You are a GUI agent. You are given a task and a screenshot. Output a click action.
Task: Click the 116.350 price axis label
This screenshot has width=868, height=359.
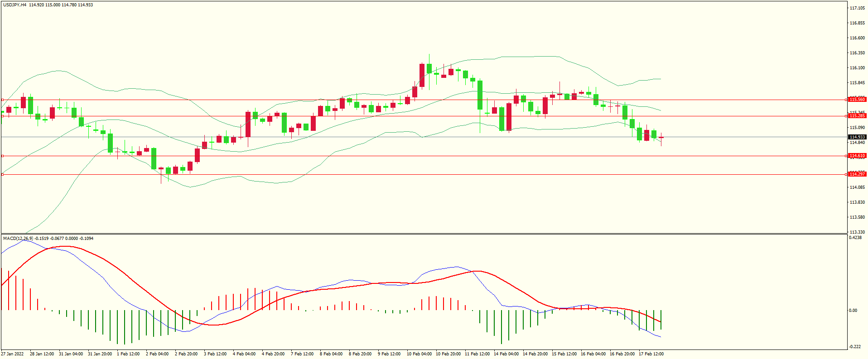tap(857, 53)
